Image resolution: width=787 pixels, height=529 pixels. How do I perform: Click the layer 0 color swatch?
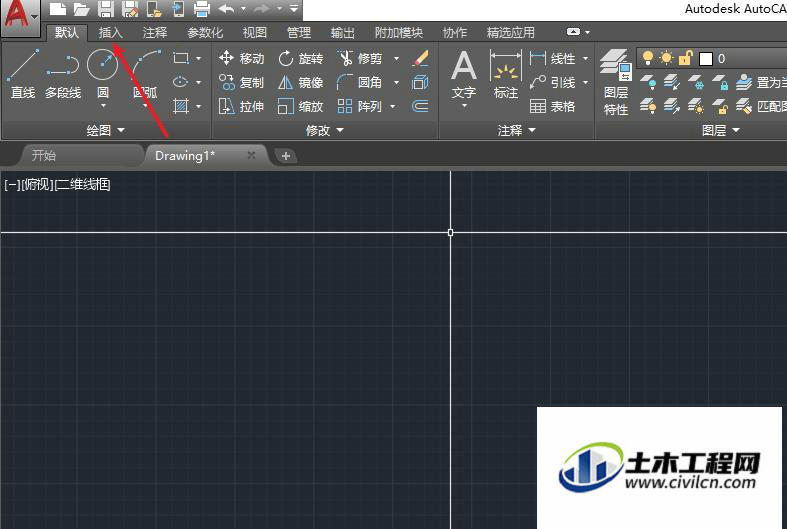pyautogui.click(x=706, y=59)
